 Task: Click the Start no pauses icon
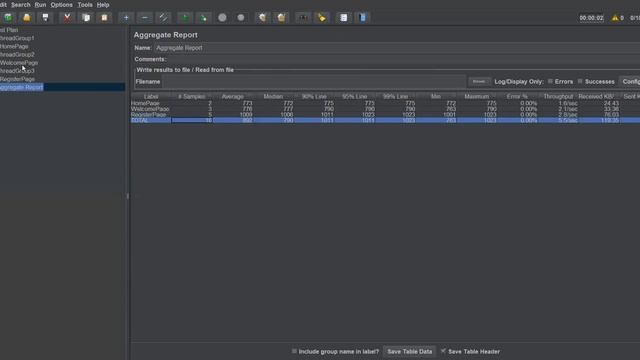point(203,18)
